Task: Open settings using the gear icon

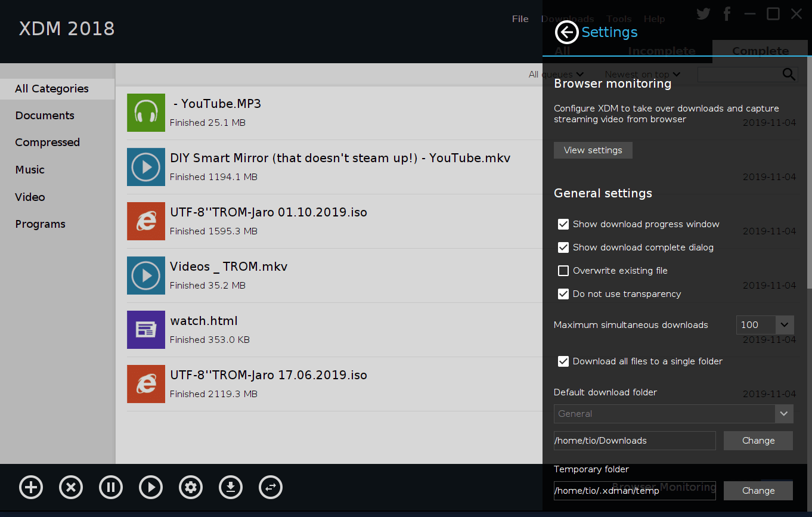Action: (x=191, y=487)
